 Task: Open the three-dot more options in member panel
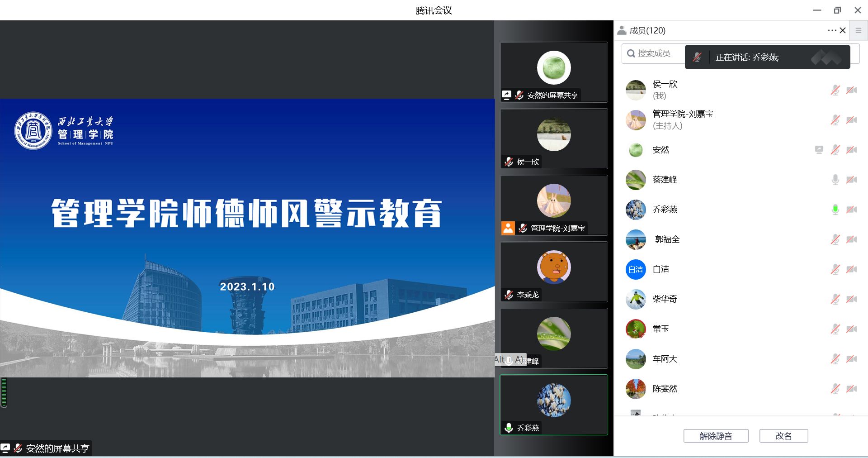[832, 30]
